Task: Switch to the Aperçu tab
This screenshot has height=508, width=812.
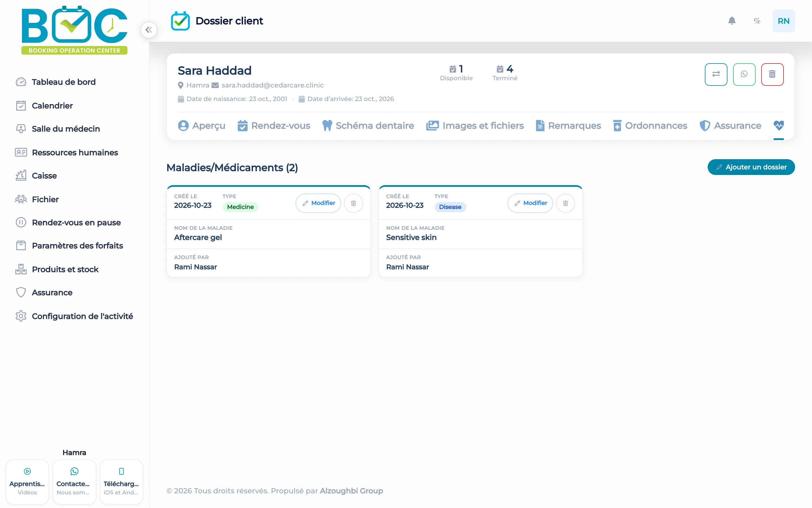Action: pos(202,126)
